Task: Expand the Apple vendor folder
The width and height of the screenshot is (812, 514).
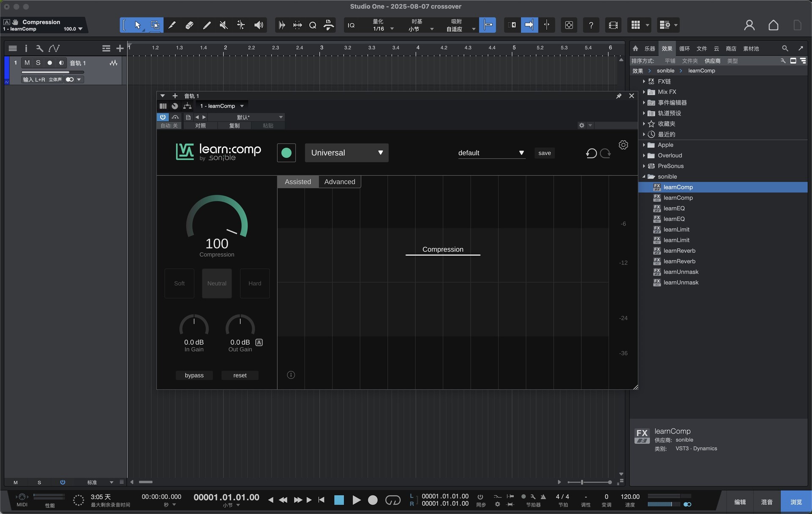Action: pyautogui.click(x=644, y=145)
